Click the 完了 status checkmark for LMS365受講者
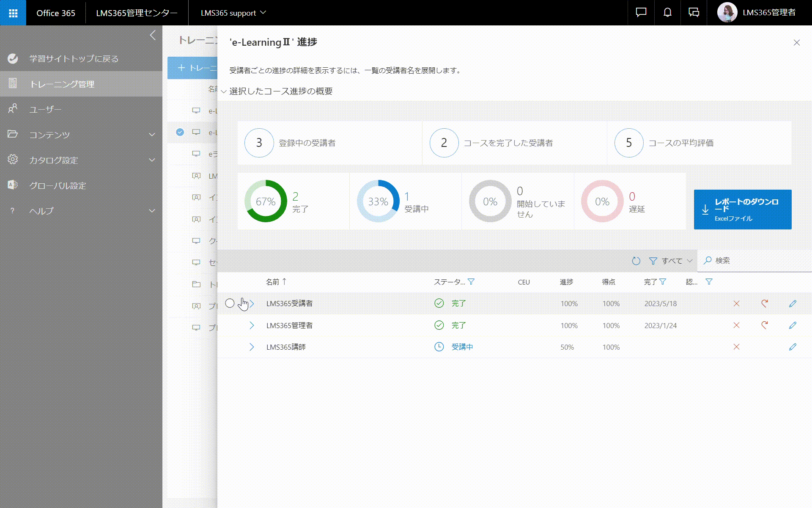The width and height of the screenshot is (812, 508). [x=439, y=303]
